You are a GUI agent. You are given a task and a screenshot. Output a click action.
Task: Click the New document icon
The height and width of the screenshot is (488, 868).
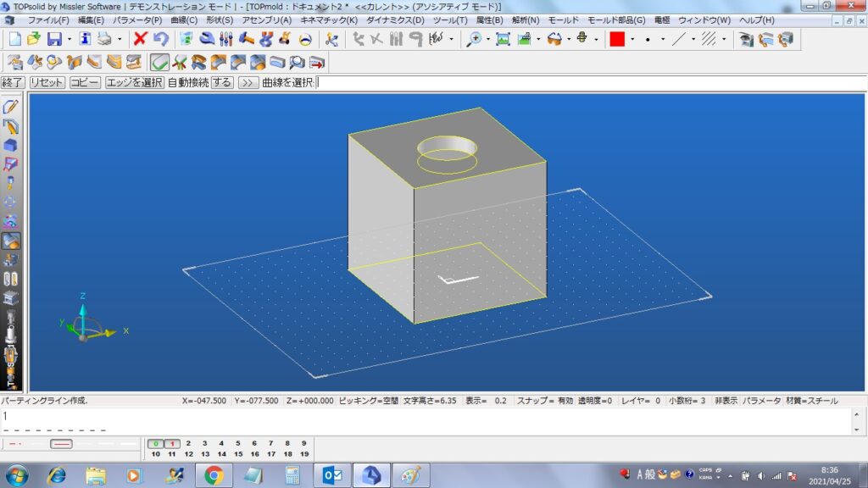[15, 39]
